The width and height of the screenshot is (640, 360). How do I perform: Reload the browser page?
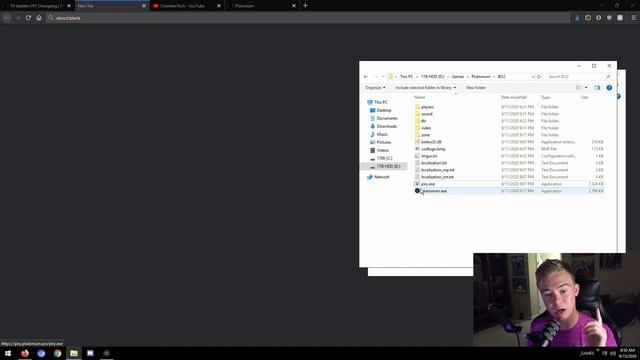(x=28, y=18)
